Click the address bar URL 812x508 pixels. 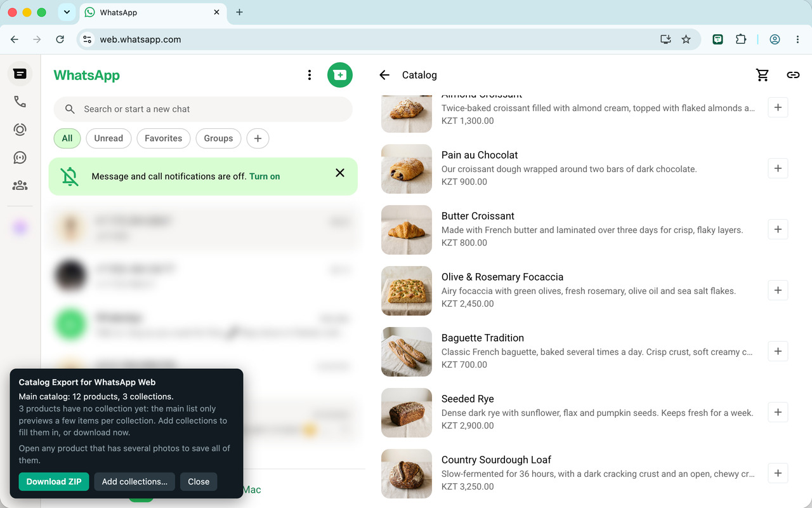pyautogui.click(x=140, y=39)
